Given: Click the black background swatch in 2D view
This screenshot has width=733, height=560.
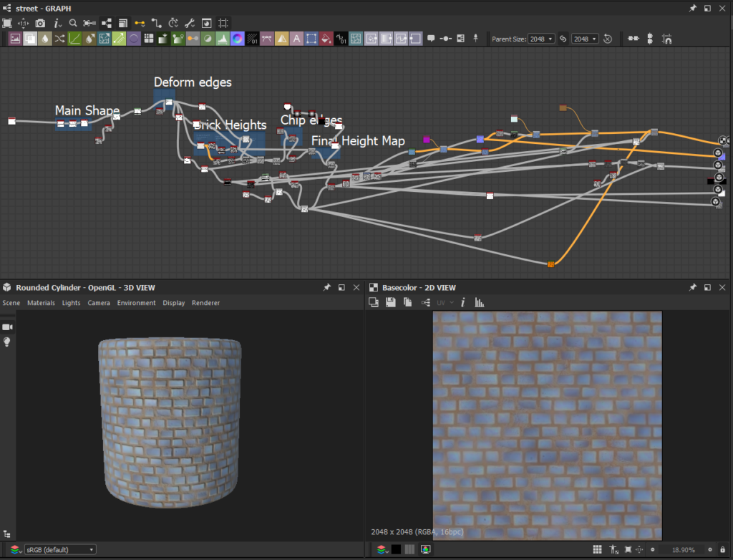Looking at the screenshot, I should coord(396,549).
